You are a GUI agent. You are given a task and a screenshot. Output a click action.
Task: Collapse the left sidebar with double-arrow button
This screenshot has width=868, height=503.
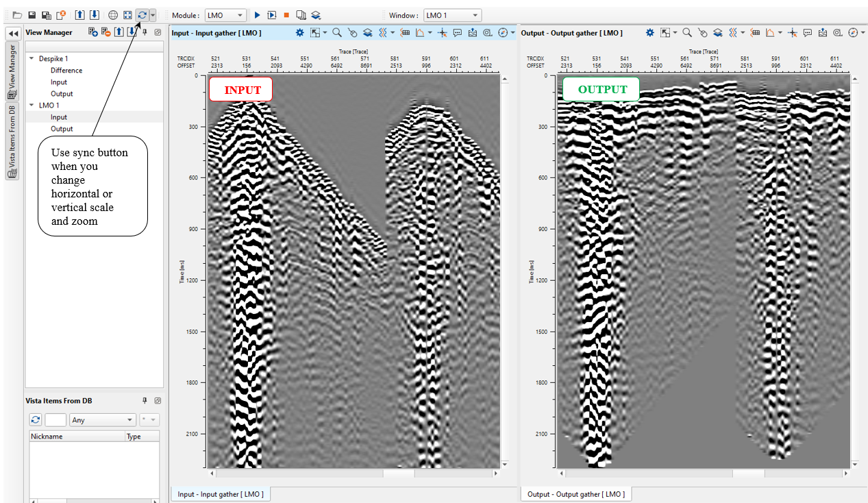[x=12, y=33]
